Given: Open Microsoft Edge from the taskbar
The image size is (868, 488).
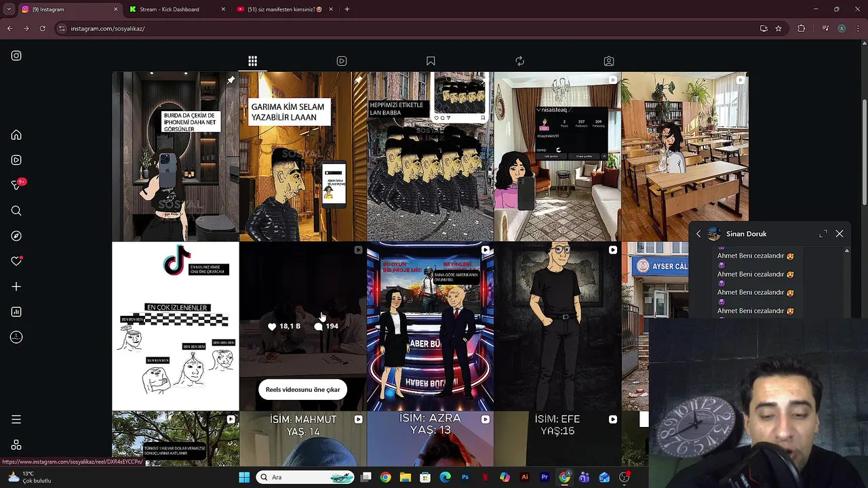Looking at the screenshot, I should [445, 477].
